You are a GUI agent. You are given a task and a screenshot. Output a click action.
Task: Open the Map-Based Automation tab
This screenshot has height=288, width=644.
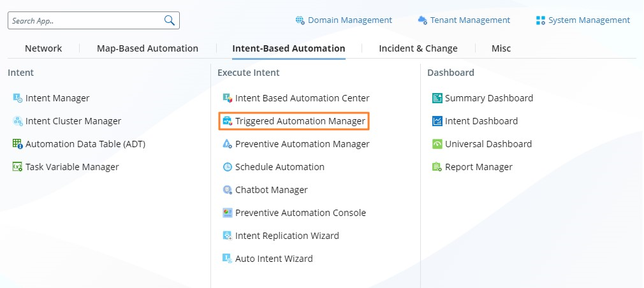[x=147, y=48]
